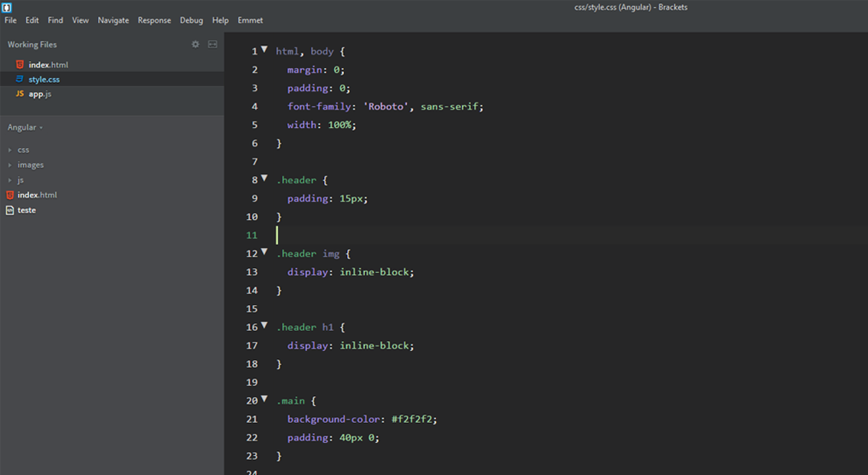This screenshot has width=868, height=475.
Task: Collapse the .main rule at line 20
Action: (264, 398)
